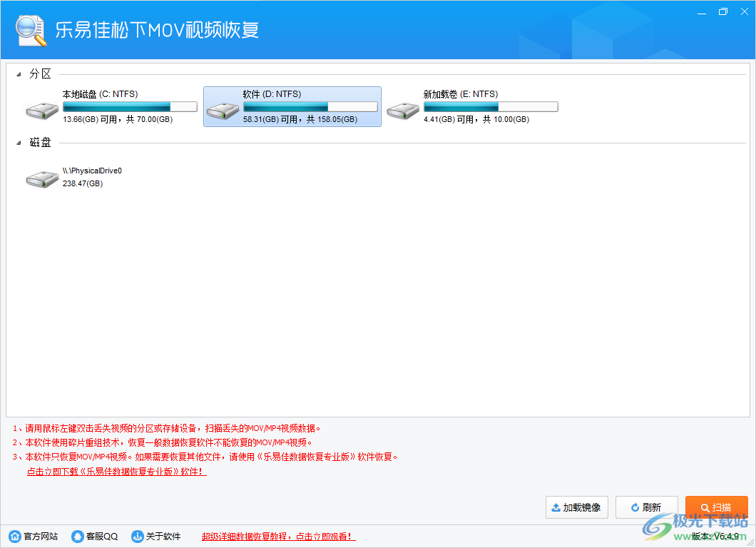Screen dimensions: 756x548
Task: Deselect the currently selected 软件 partition
Action: 292,106
